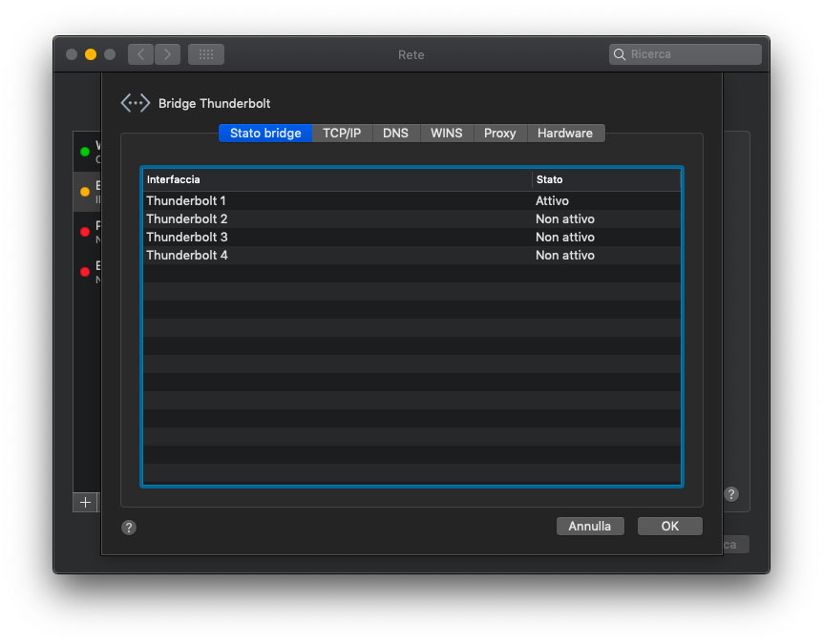Show all preferences with the grid icon
The width and height of the screenshot is (823, 644).
206,54
